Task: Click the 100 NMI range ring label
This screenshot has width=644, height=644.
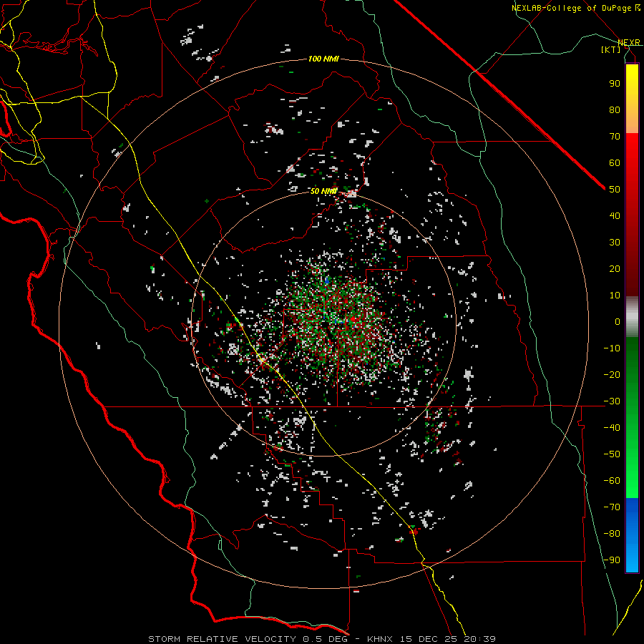Action: pos(323,59)
